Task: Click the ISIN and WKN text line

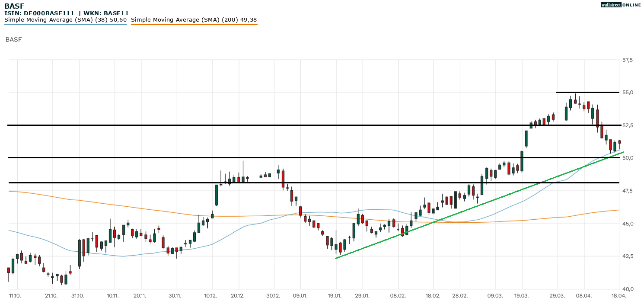Action: click(x=66, y=13)
